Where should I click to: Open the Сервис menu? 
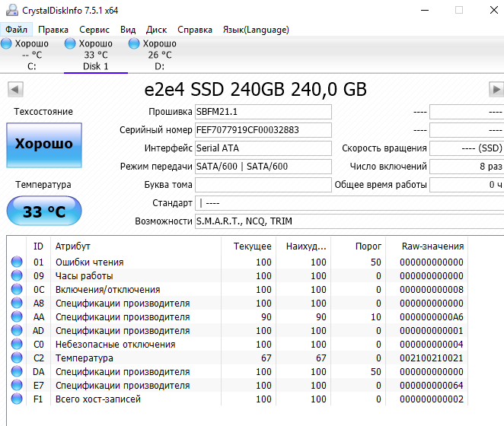94,30
